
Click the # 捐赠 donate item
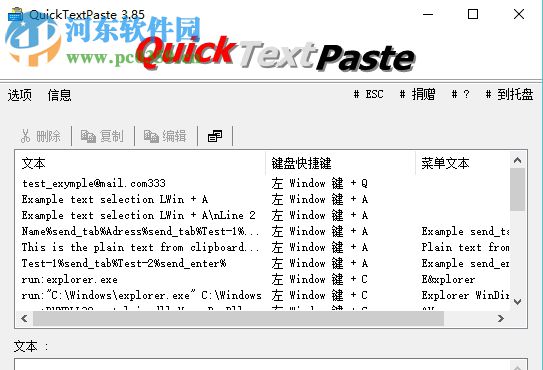tap(417, 94)
